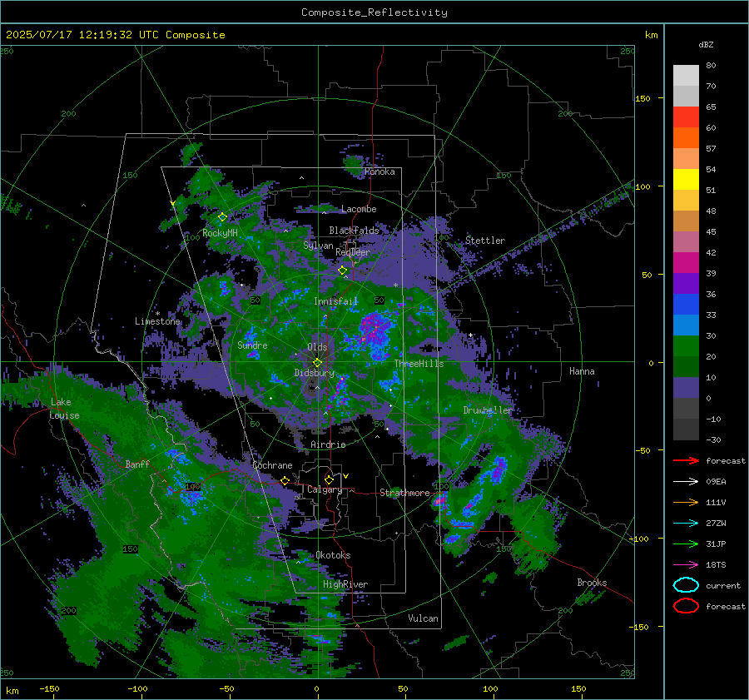This screenshot has height=700, width=749.
Task: Click the cyan current ellipse icon
Action: [x=686, y=585]
